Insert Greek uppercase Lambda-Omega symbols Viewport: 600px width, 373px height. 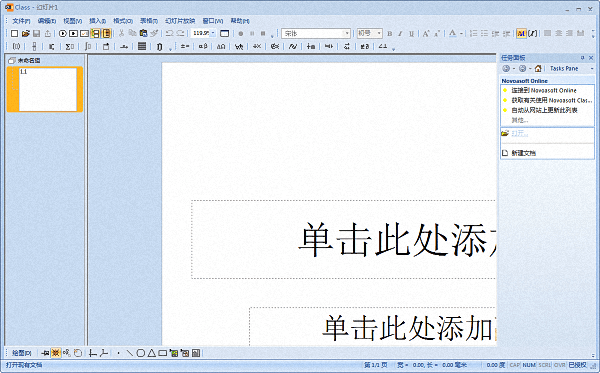point(221,47)
